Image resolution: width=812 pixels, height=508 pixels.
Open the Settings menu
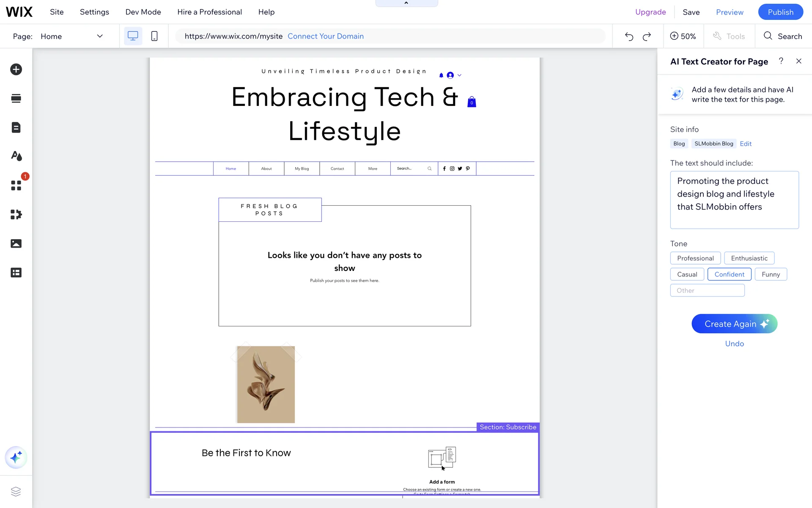tap(94, 12)
